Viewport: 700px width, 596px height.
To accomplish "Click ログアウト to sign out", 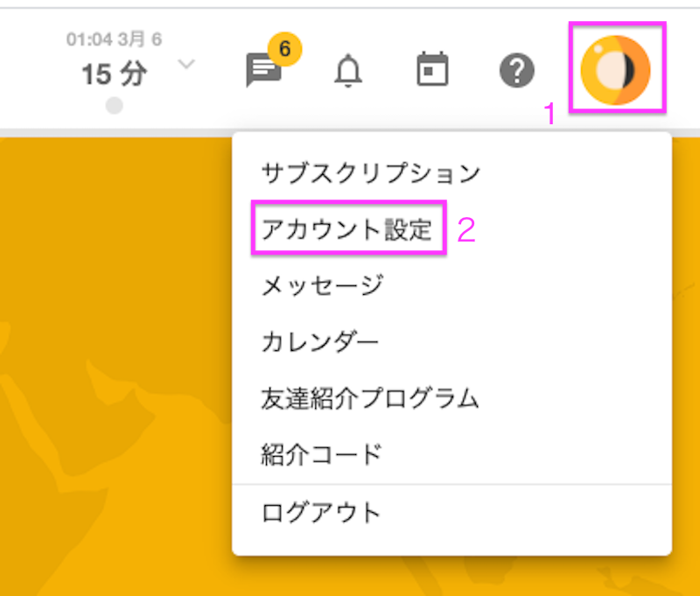I will 321,513.
